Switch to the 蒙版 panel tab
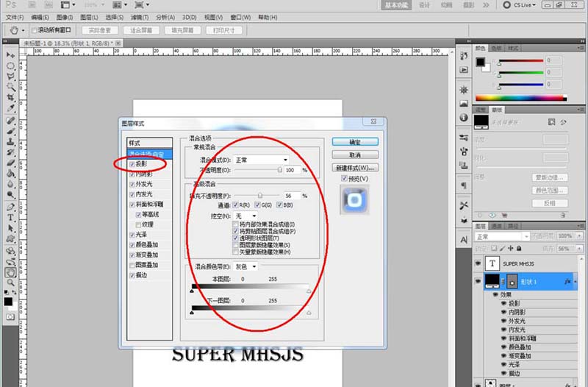 (497, 110)
